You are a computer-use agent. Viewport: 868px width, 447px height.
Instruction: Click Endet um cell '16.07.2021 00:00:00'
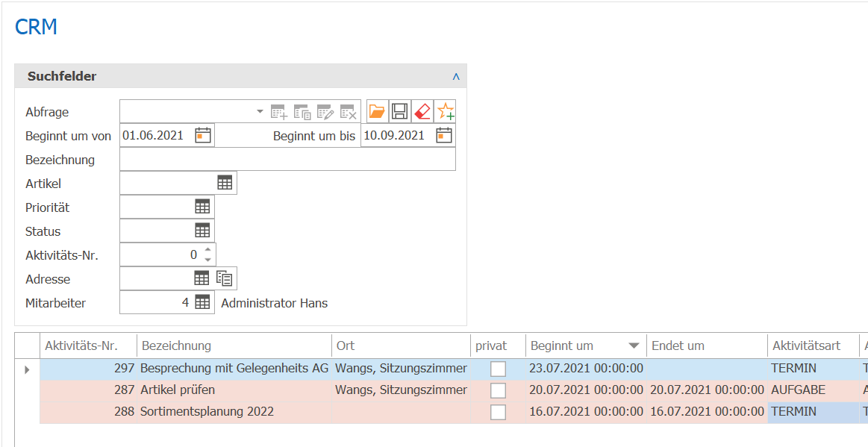click(707, 412)
